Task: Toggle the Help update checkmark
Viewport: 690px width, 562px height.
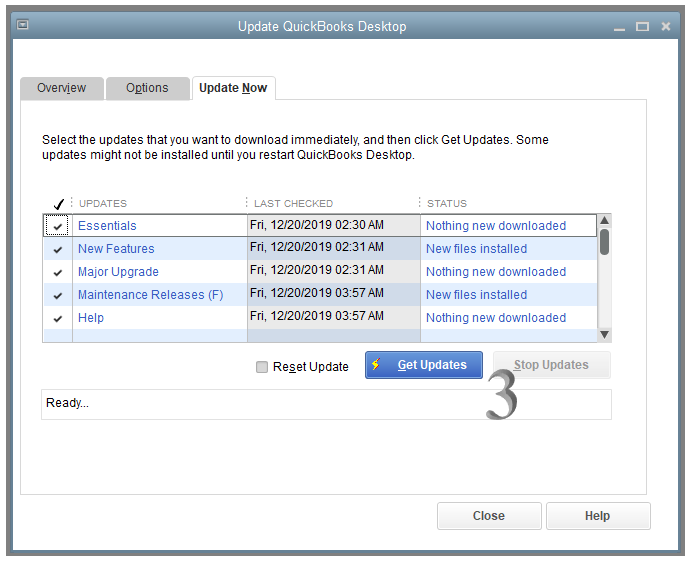Action: pyautogui.click(x=58, y=318)
